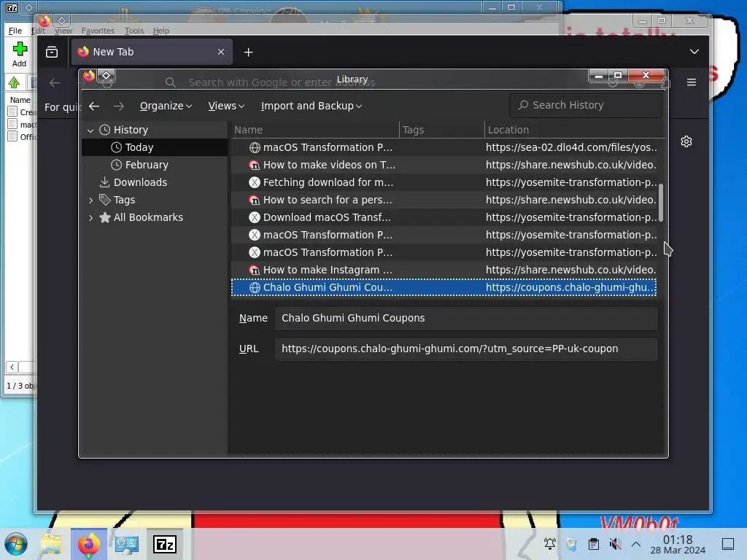Select Today in the history tree
This screenshot has width=747, height=560.
(x=155, y=147)
